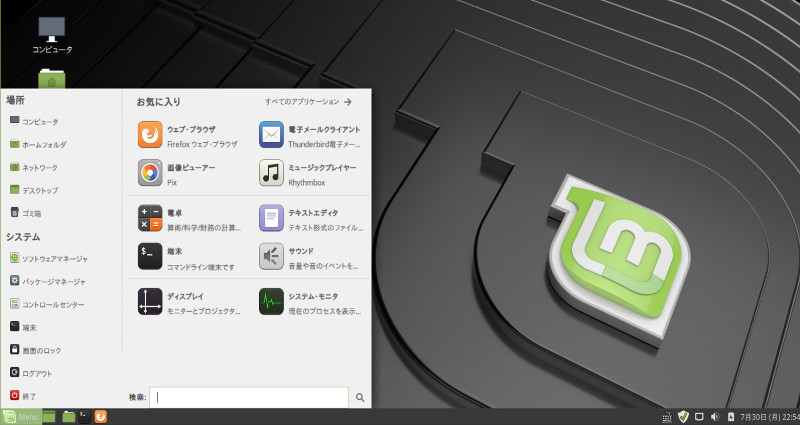Open コンピュータ in the Places list
This screenshot has height=425, width=800.
click(34, 121)
